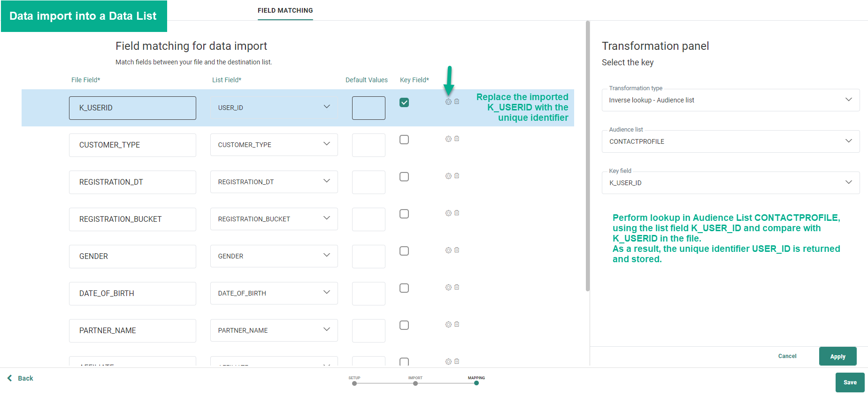The image size is (868, 398).
Task: Delete the K_USERID mapping row
Action: tap(457, 101)
